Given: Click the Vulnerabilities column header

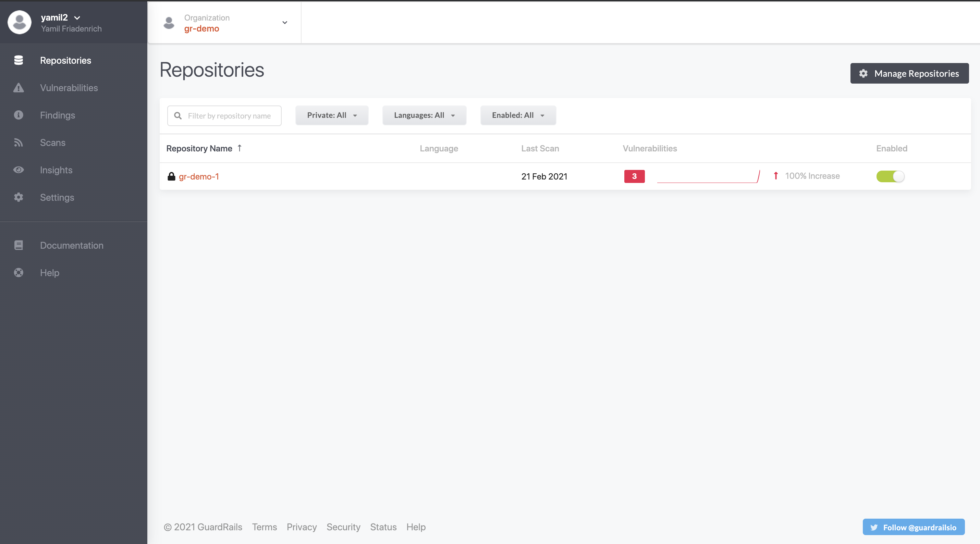Looking at the screenshot, I should (x=649, y=148).
